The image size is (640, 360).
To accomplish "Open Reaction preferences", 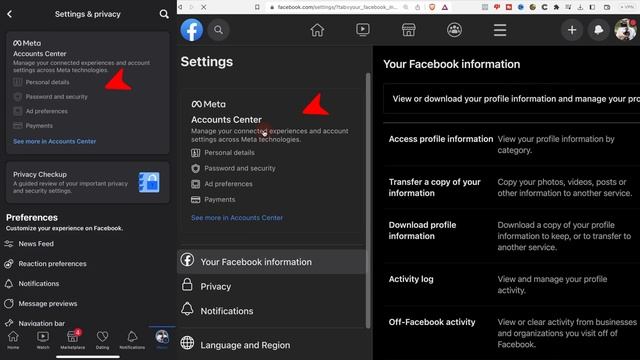I will click(45, 264).
